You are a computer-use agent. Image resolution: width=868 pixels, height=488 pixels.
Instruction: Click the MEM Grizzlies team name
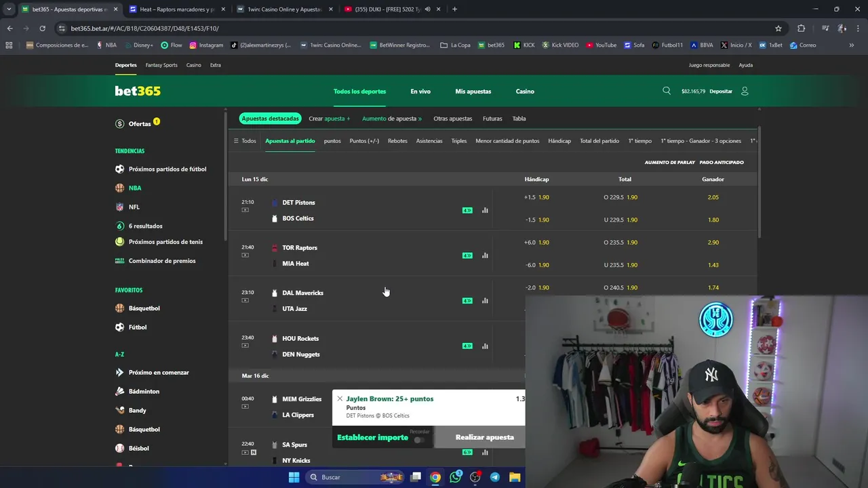(x=301, y=399)
